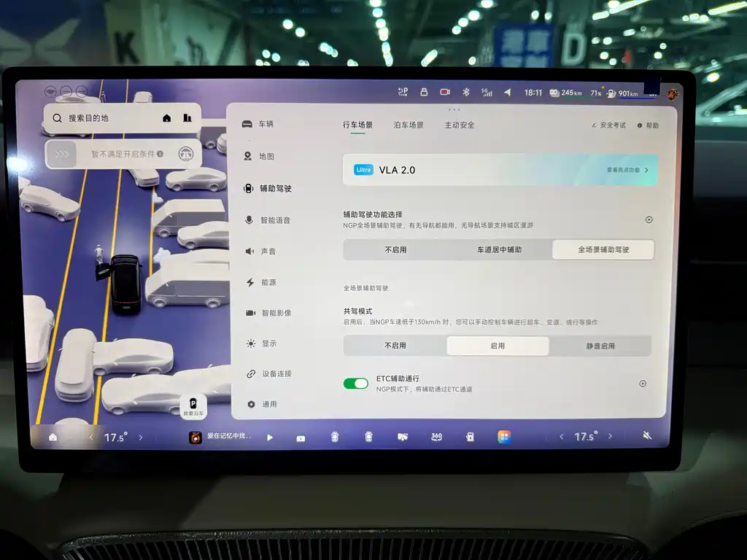The image size is (747, 560).
Task: Select the 辅助驾驶 sidebar item
Action: (267, 189)
